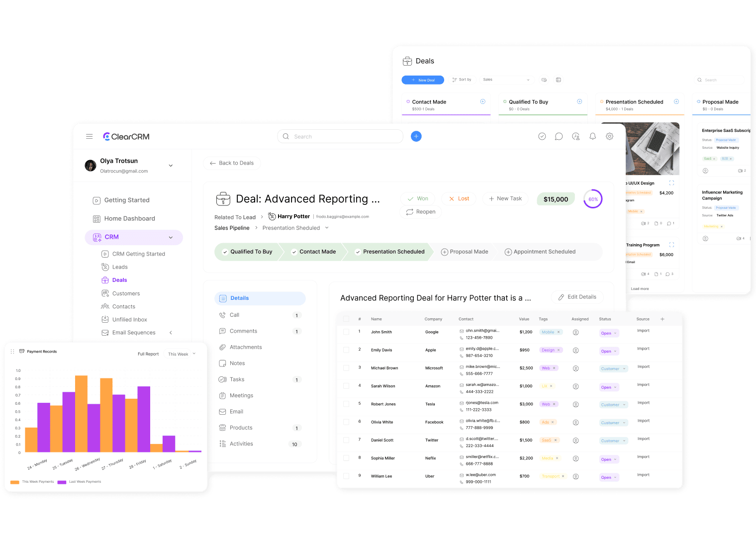Click the 60% deal progress ring
This screenshot has width=756, height=540.
click(x=593, y=199)
